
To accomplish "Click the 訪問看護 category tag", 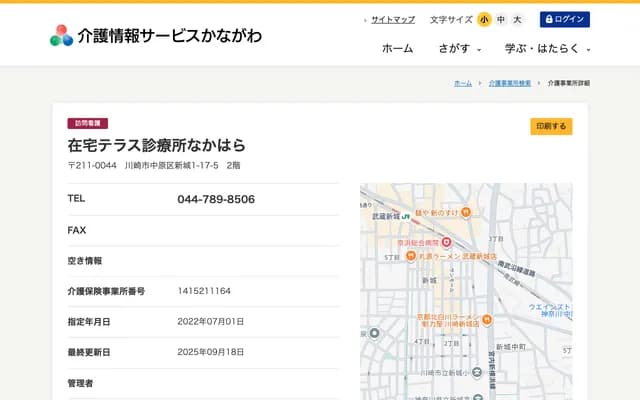I will [88, 123].
